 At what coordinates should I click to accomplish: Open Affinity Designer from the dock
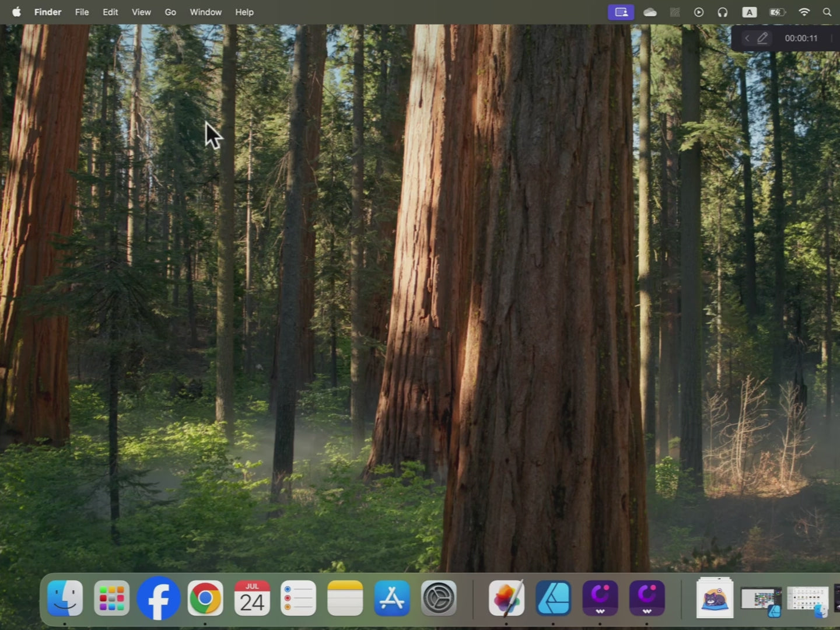pyautogui.click(x=553, y=598)
